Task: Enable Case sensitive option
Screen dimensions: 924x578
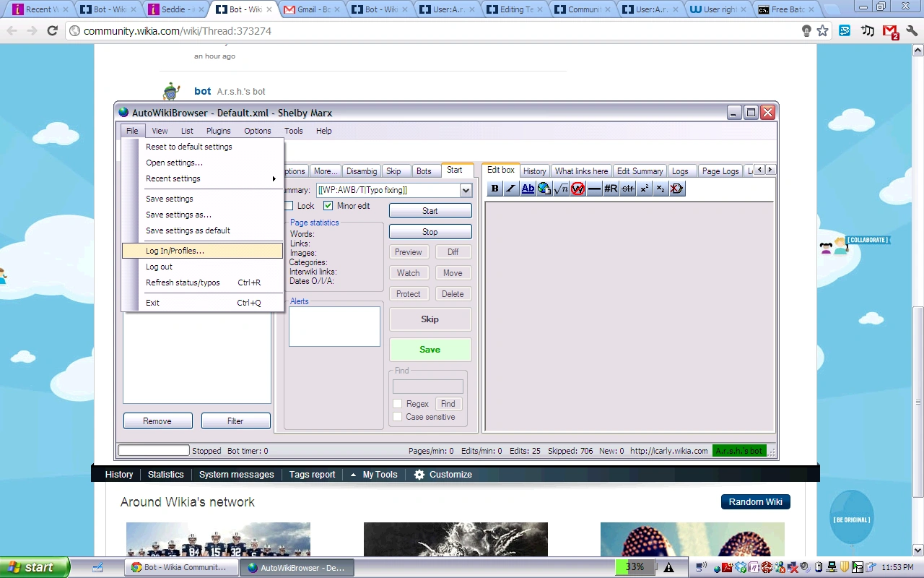Action: 398,417
